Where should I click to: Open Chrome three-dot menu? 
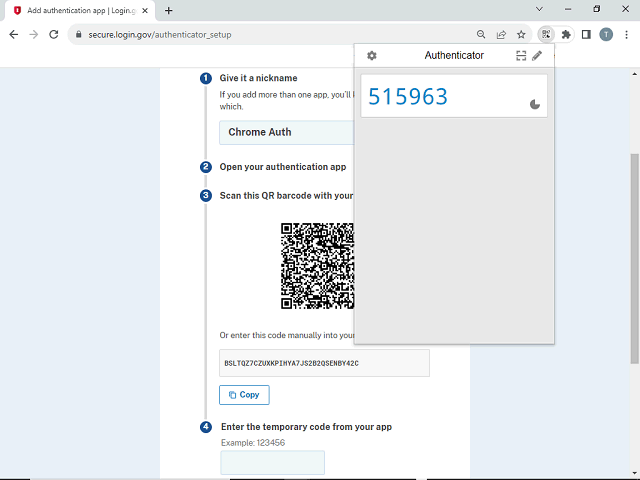[x=626, y=34]
